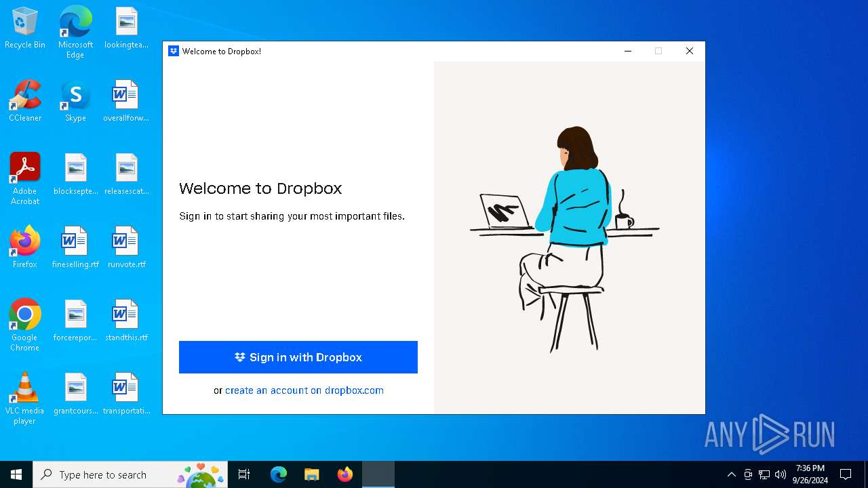Select the grantcours... image file

pyautogui.click(x=75, y=394)
